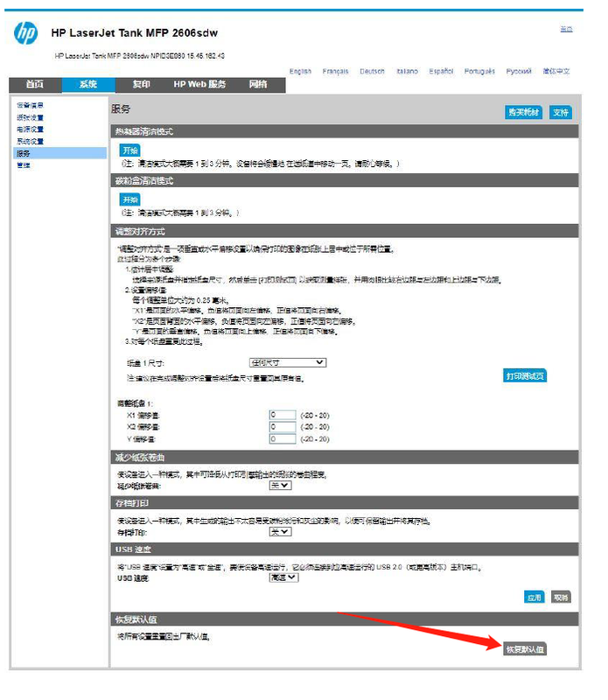Screen dimensions: 608x700
Task: Expand the 纸盒 1 尺寸 dropdown
Action: tap(288, 362)
